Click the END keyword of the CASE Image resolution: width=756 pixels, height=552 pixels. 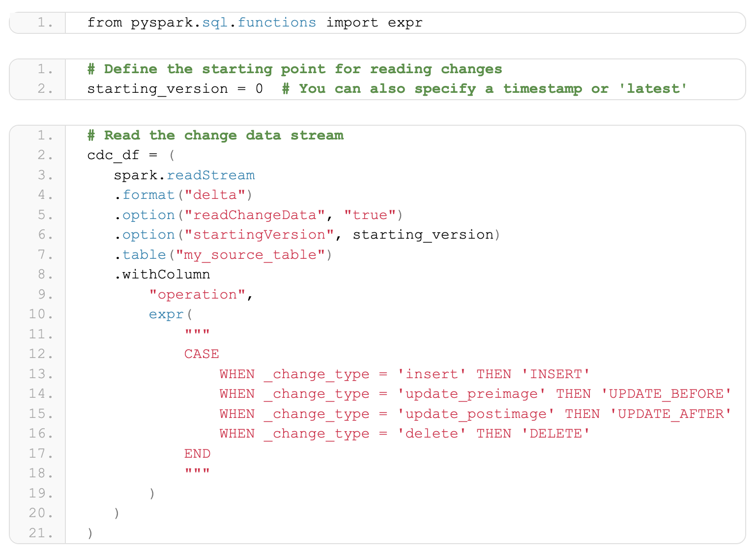(197, 454)
